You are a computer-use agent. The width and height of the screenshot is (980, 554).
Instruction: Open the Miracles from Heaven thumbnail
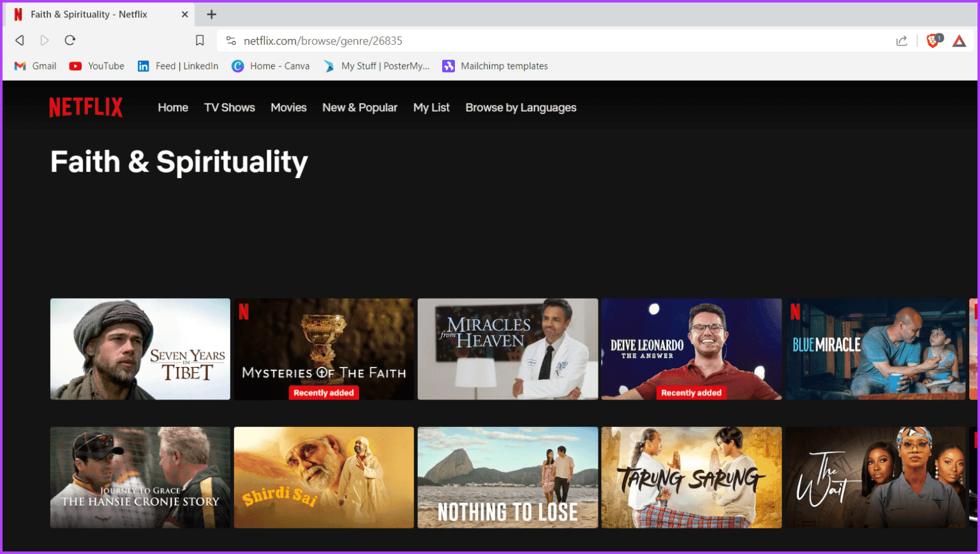pos(508,349)
